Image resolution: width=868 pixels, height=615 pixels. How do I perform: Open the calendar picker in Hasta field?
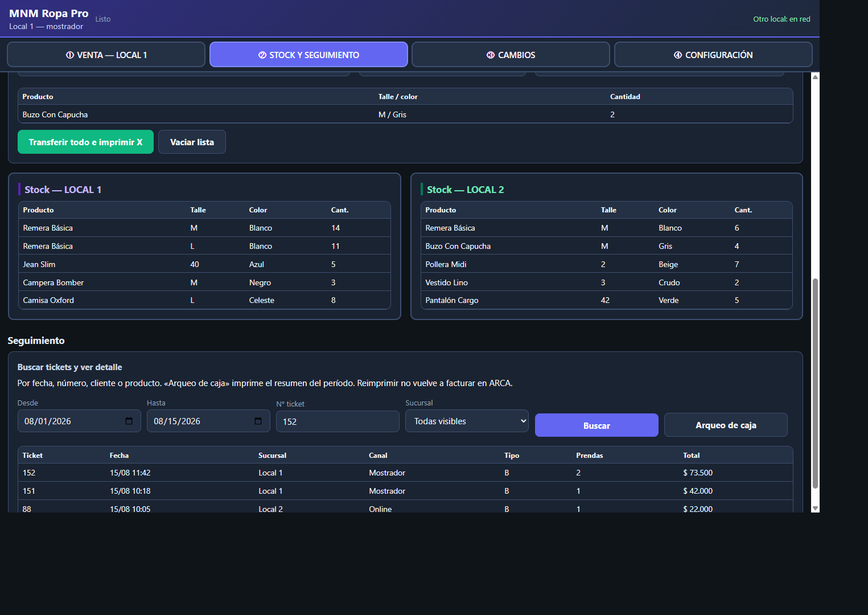pos(258,421)
